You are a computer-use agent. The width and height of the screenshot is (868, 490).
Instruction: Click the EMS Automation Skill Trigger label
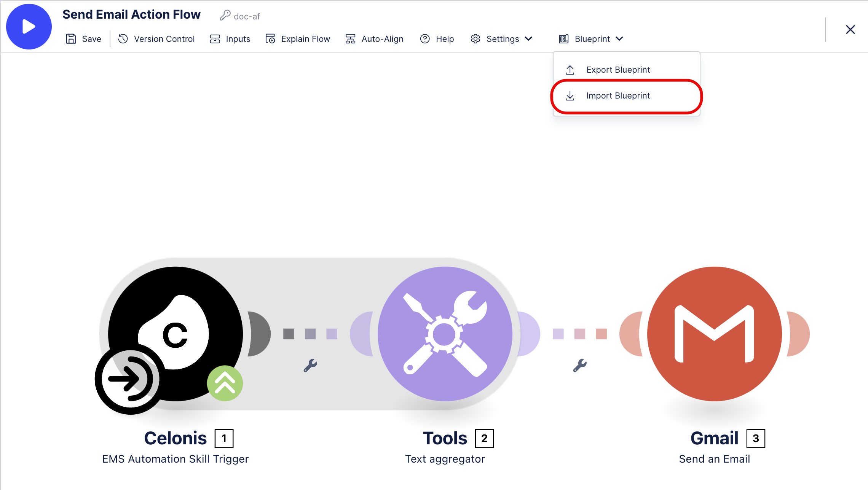176,459
